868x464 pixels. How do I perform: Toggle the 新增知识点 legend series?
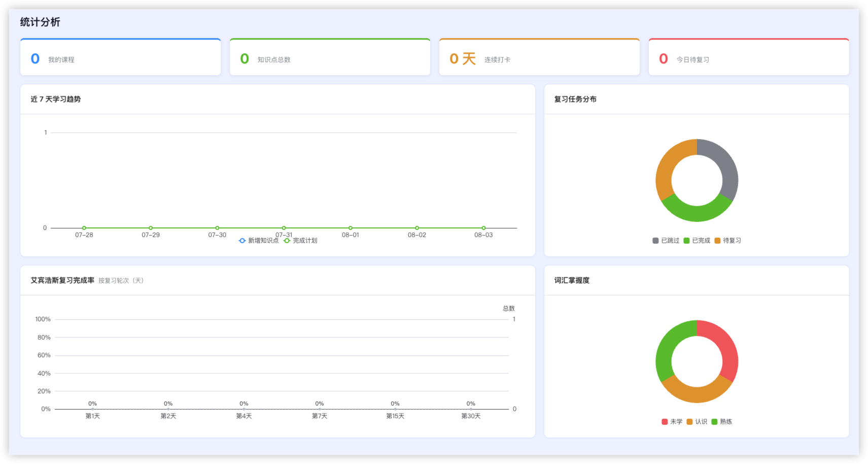tap(259, 241)
